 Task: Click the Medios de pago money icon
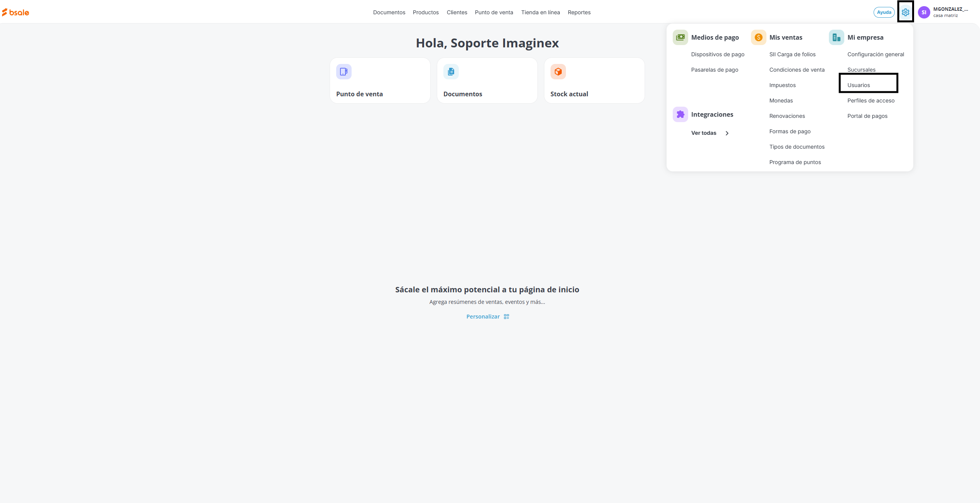[x=680, y=37]
